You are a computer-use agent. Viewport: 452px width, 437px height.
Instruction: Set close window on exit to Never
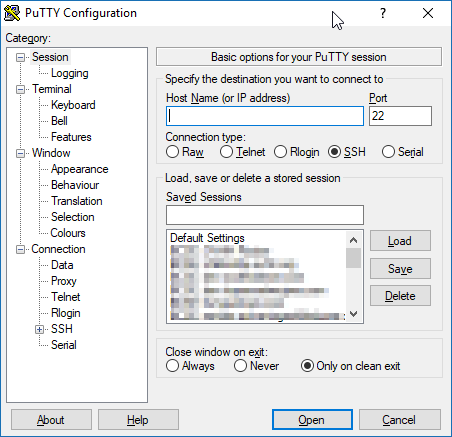256,366
